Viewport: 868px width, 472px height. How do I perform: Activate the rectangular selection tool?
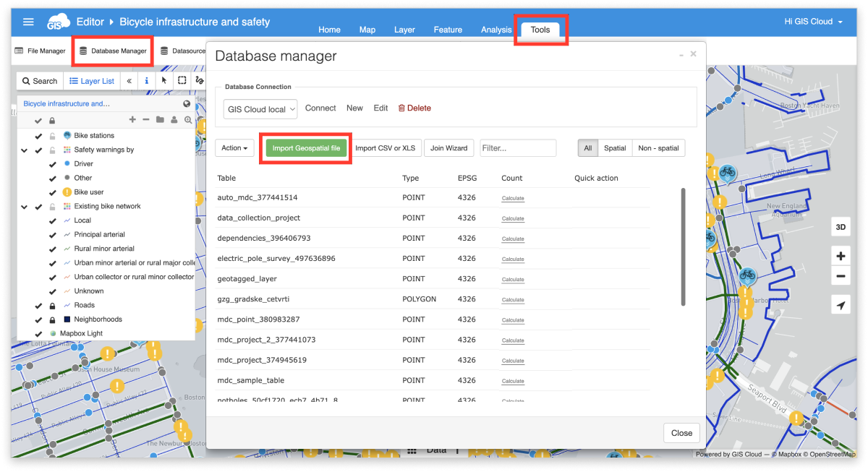coord(181,81)
